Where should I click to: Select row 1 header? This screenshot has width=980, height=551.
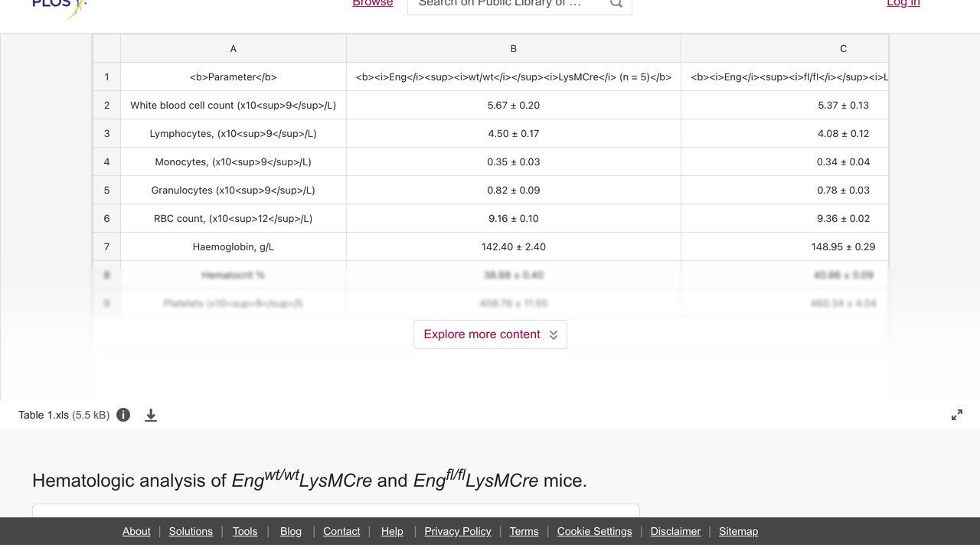point(106,77)
